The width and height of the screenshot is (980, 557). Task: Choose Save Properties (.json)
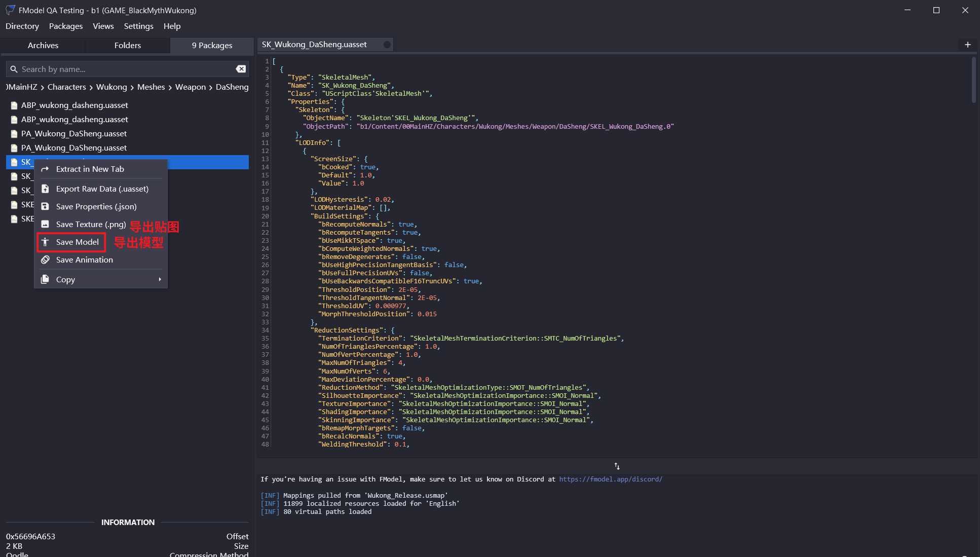coord(101,206)
